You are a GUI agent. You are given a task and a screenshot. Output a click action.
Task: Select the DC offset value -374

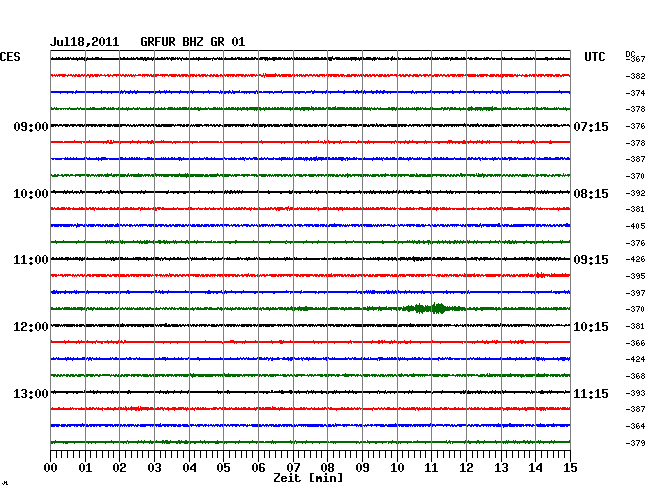point(635,93)
